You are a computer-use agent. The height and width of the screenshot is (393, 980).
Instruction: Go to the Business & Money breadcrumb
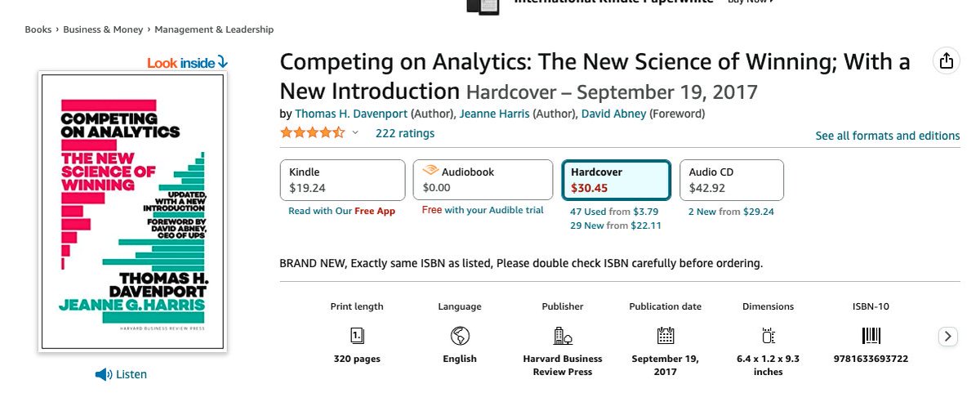pyautogui.click(x=103, y=29)
